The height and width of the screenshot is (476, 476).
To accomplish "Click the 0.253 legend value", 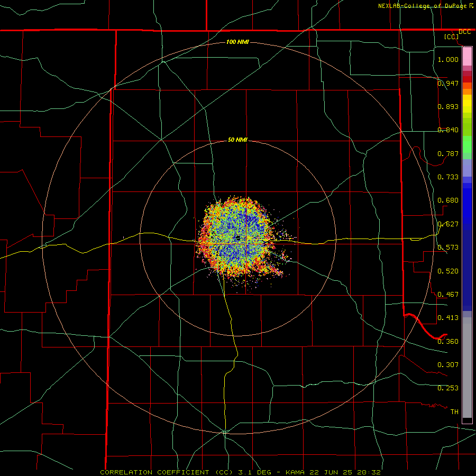I will 448,388.
